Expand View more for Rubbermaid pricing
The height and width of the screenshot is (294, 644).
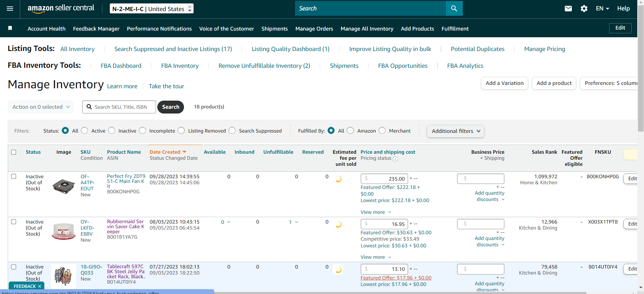[376, 257]
